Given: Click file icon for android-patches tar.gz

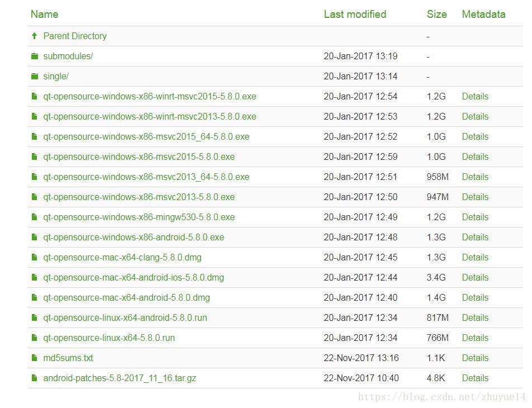Looking at the screenshot, I should pos(34,378).
